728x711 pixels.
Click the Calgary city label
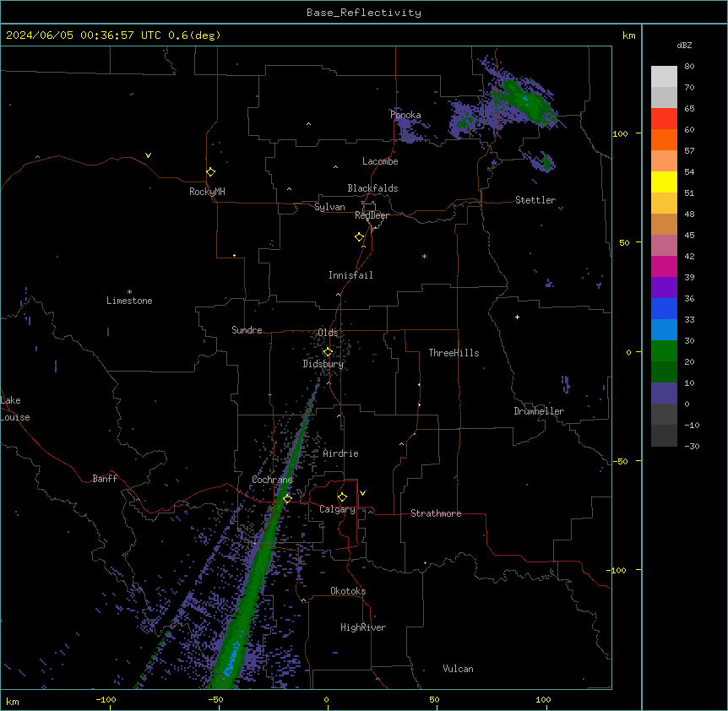click(x=337, y=509)
